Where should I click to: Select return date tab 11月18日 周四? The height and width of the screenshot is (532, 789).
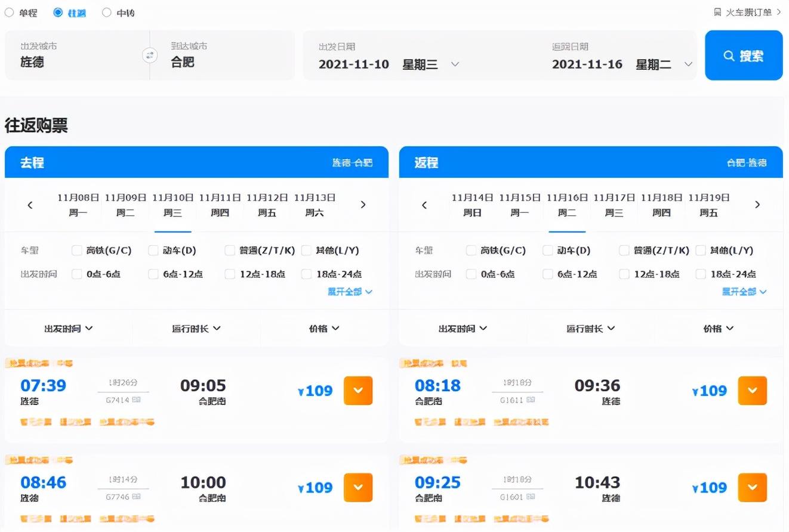[661, 205]
